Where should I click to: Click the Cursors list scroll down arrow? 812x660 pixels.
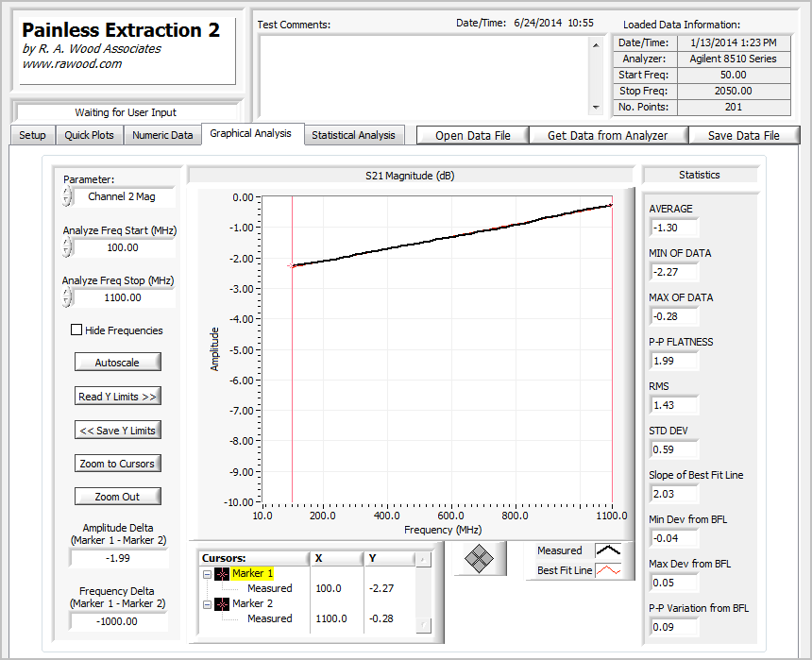tap(423, 626)
